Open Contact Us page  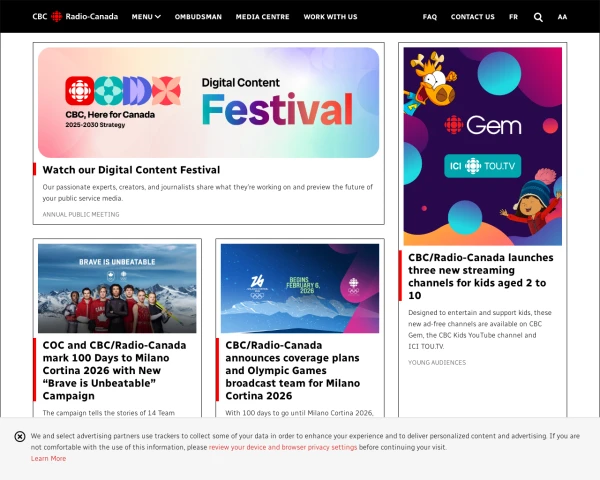point(473,17)
